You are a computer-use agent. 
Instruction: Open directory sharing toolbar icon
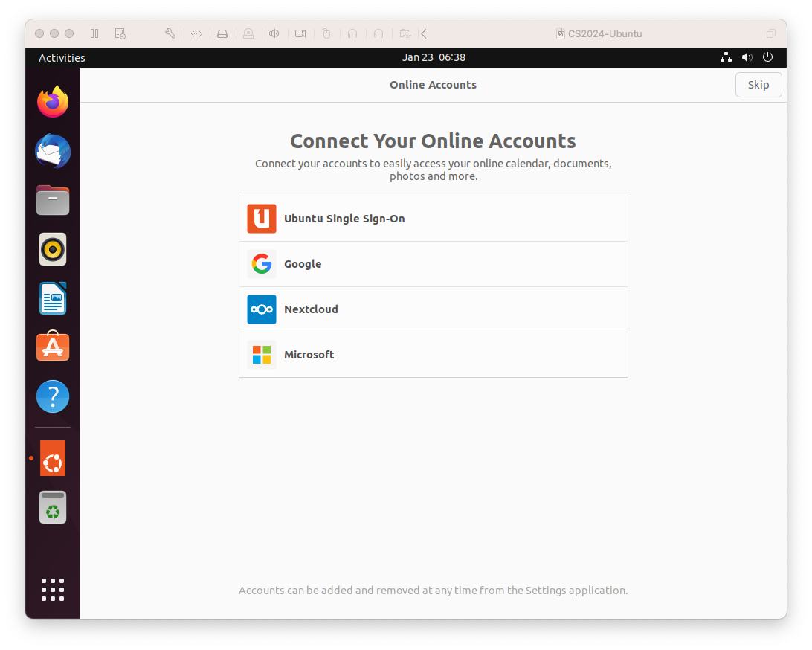[x=405, y=33]
